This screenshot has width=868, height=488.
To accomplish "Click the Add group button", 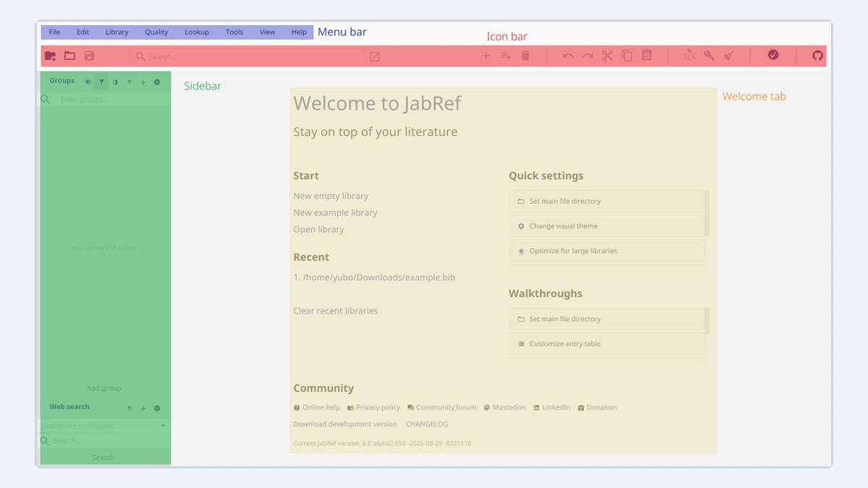I will point(104,388).
